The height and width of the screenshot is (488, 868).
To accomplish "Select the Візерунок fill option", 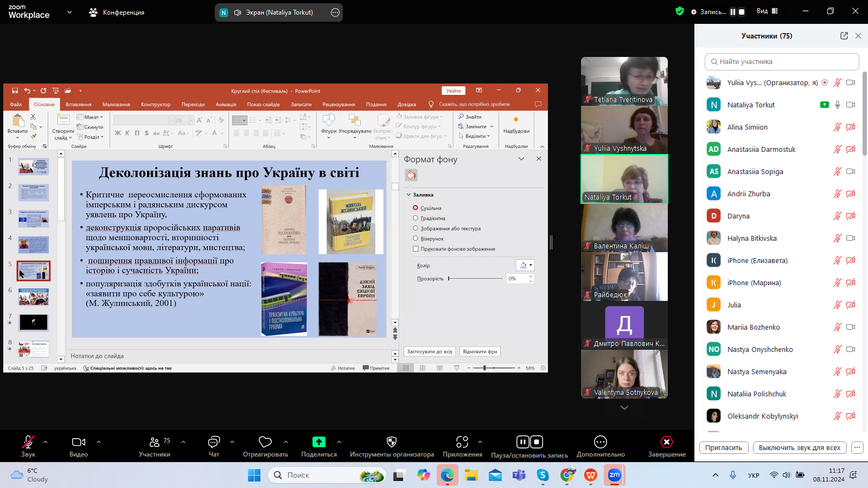I will pos(416,239).
